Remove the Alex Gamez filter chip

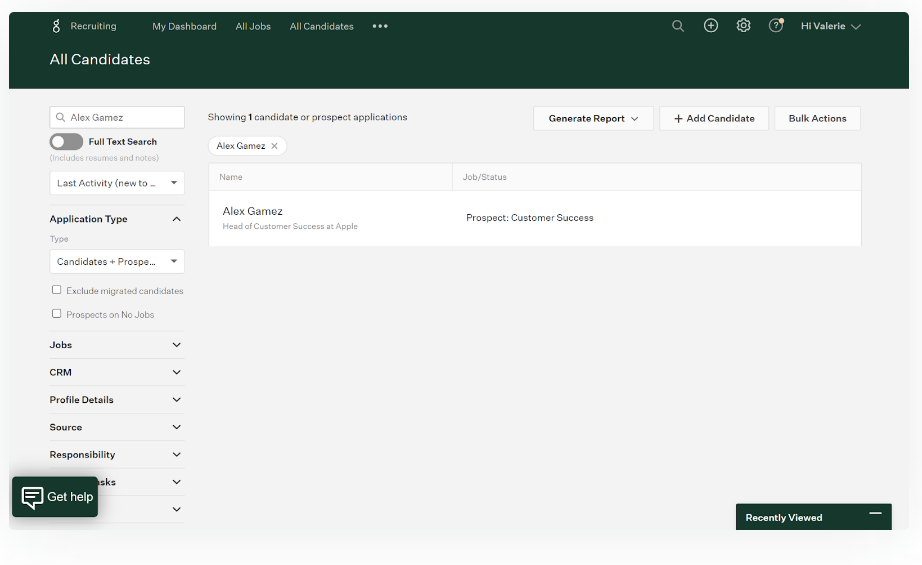275,146
